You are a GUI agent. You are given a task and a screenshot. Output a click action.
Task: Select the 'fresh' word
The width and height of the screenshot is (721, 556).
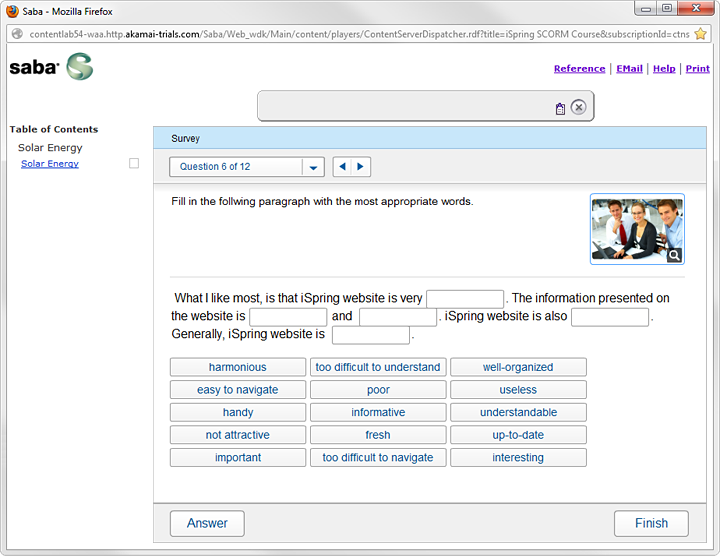coord(378,435)
